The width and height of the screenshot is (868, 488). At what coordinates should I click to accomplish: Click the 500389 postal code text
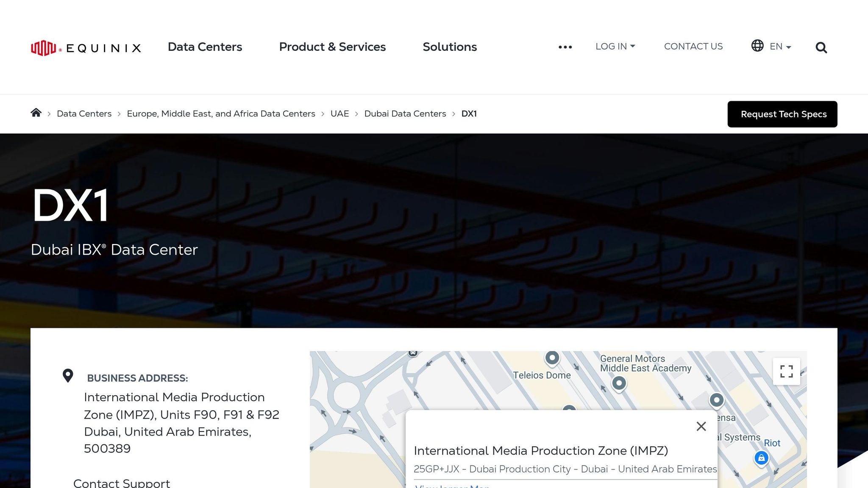pos(107,448)
